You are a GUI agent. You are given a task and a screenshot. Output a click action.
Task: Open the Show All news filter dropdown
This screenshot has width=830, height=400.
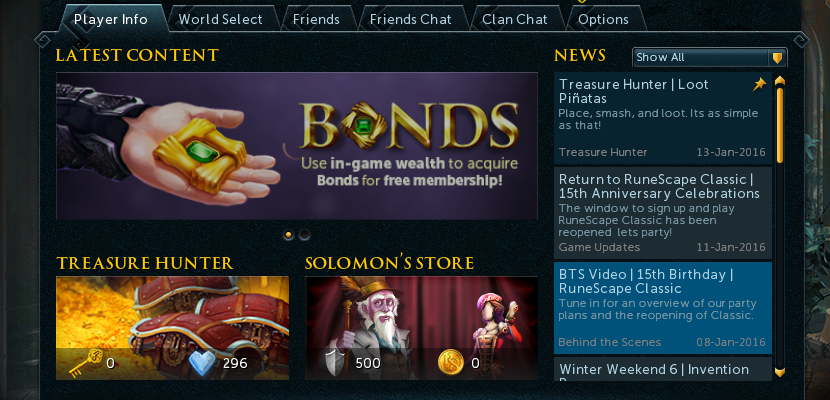click(x=709, y=57)
